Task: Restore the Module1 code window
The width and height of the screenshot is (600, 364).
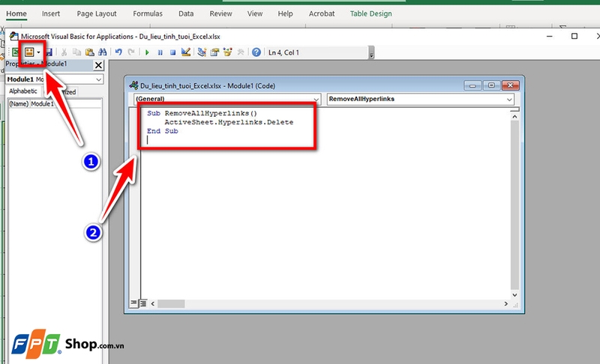Action: (491, 85)
